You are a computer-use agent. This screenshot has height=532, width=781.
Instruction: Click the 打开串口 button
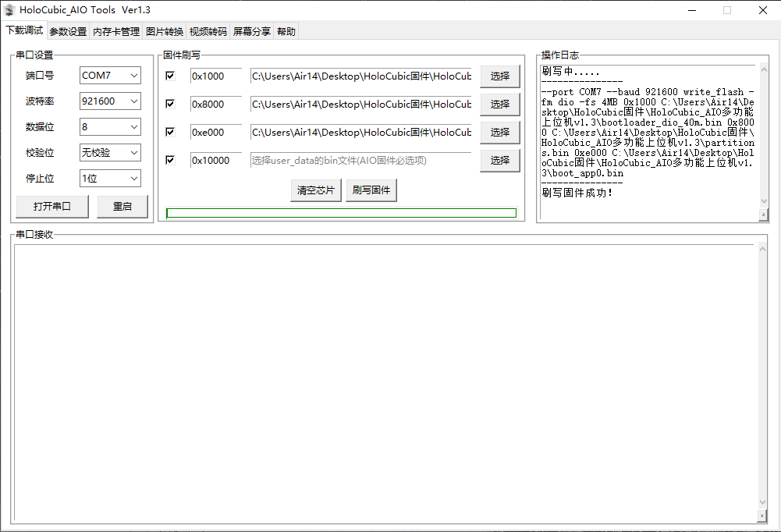(x=51, y=206)
